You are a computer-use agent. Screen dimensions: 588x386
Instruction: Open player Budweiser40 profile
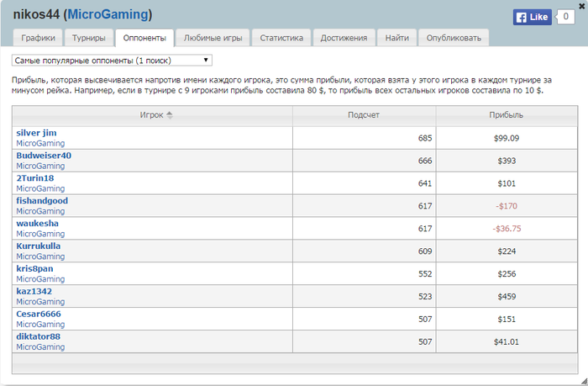point(44,156)
